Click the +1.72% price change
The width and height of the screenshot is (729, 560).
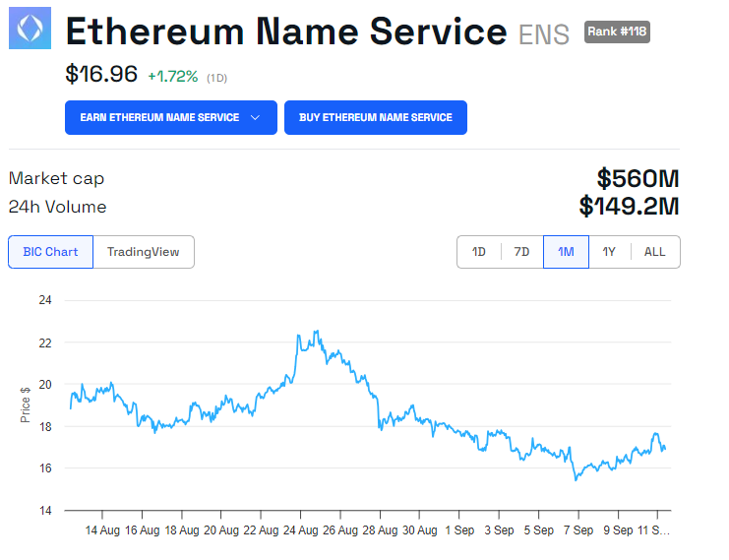pyautogui.click(x=172, y=76)
